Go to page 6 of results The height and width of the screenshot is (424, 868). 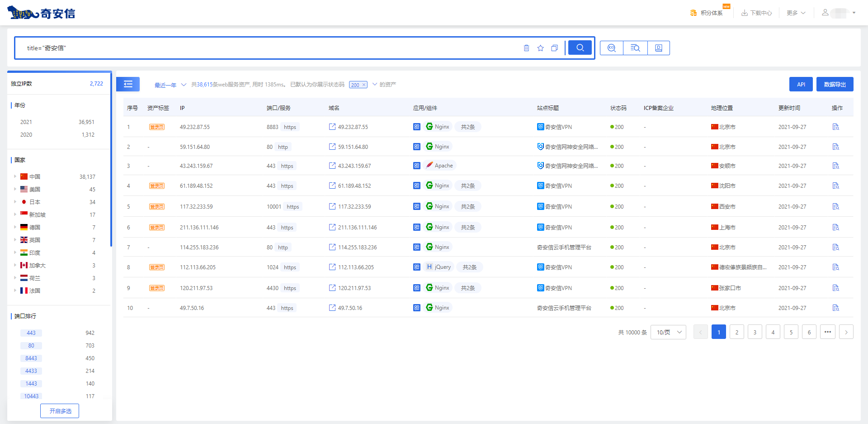tap(809, 332)
